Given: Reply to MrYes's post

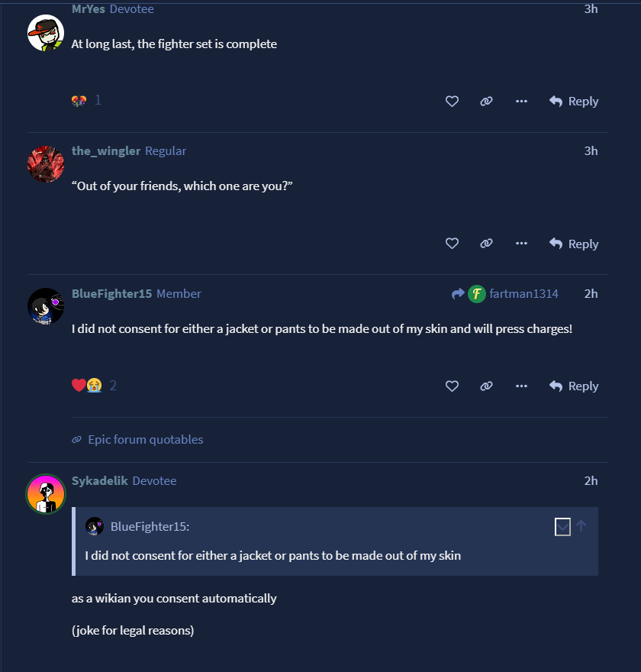Looking at the screenshot, I should click(x=574, y=101).
